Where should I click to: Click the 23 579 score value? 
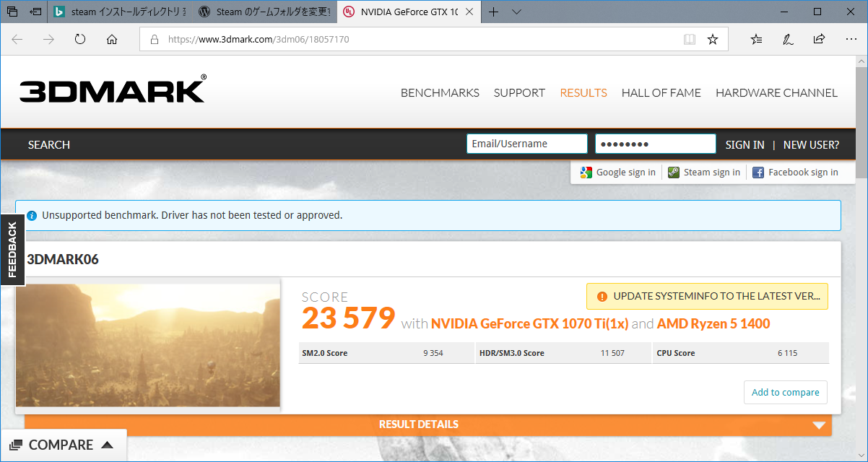tap(348, 318)
